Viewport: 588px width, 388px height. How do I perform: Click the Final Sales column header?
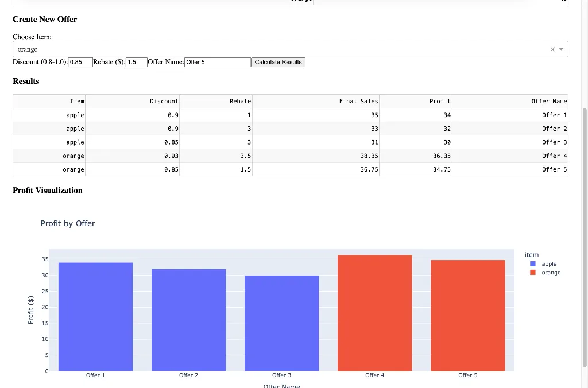tap(358, 101)
